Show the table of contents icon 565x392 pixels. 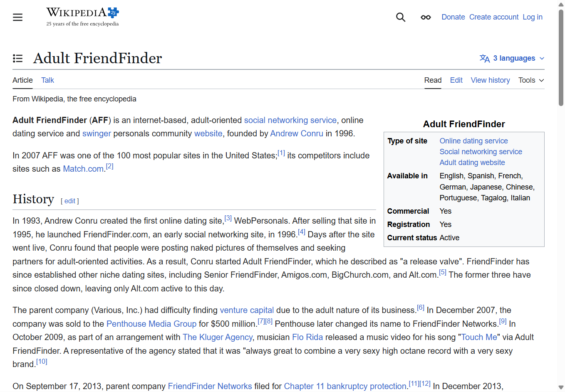[x=17, y=58]
